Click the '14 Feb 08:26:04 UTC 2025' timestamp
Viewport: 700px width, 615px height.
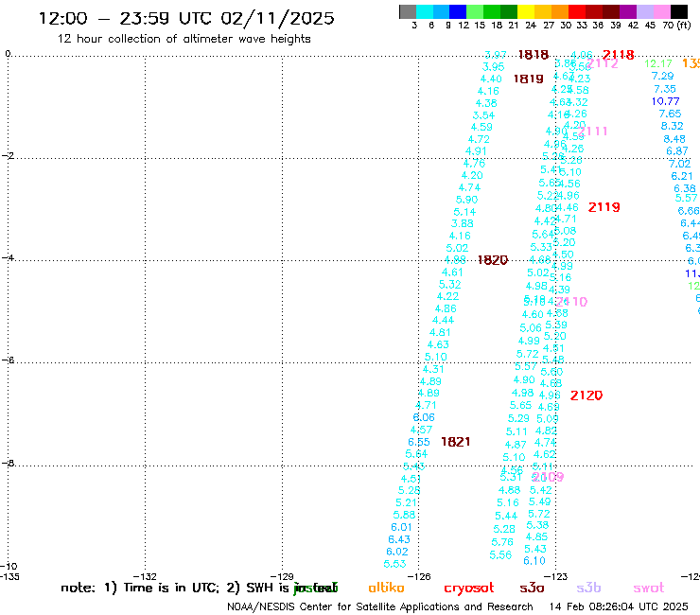coord(619,607)
